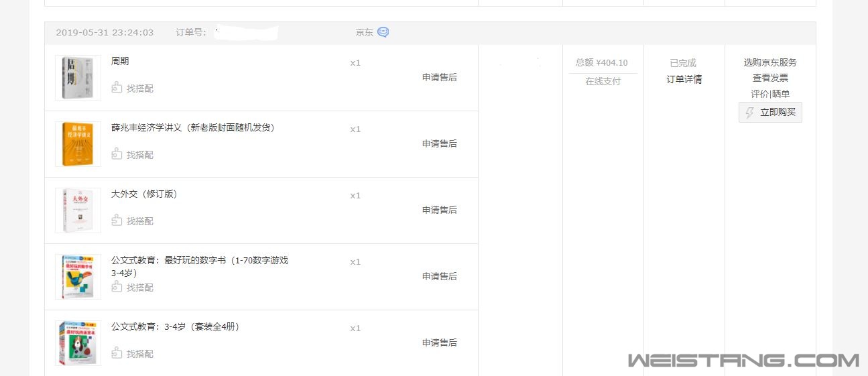This screenshot has height=376, width=868.
Task: Click the 找搭配 icon under 周期
Action: [x=117, y=88]
